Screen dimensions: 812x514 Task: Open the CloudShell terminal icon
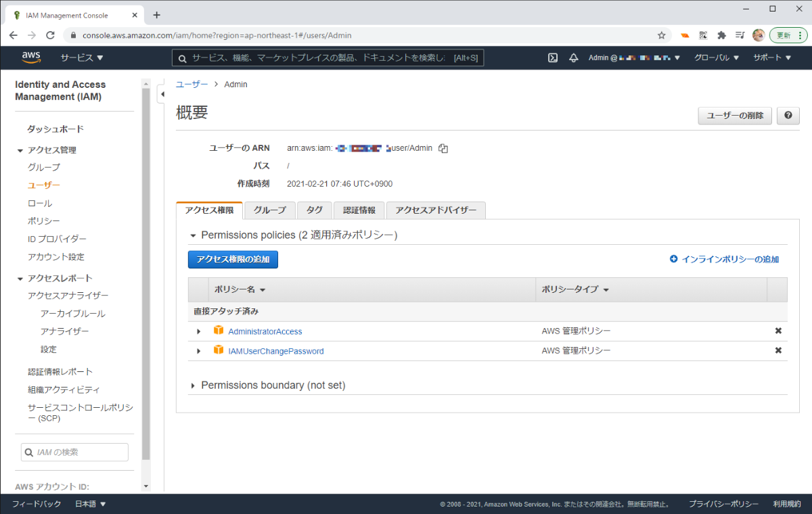pyautogui.click(x=553, y=58)
